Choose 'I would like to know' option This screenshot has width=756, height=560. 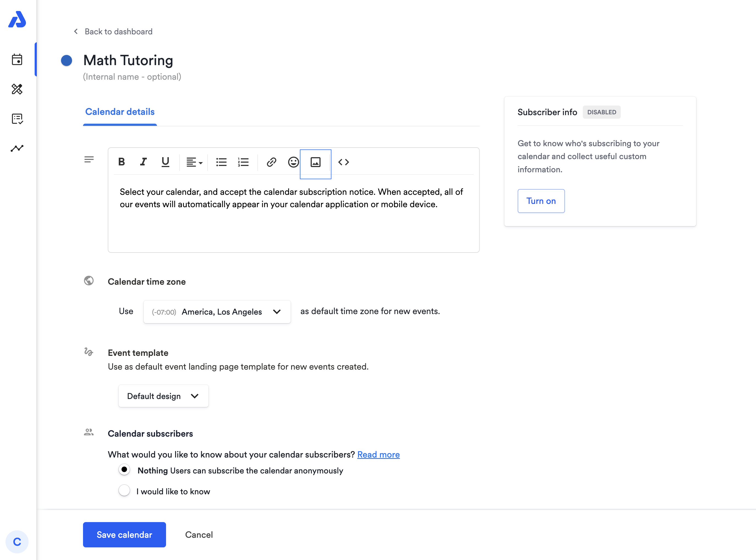(x=124, y=491)
